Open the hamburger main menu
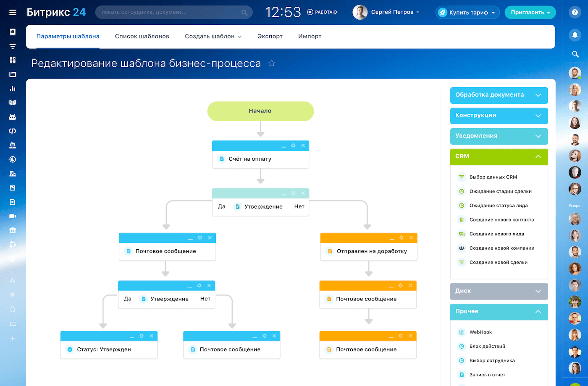This screenshot has width=588, height=386. (13, 13)
